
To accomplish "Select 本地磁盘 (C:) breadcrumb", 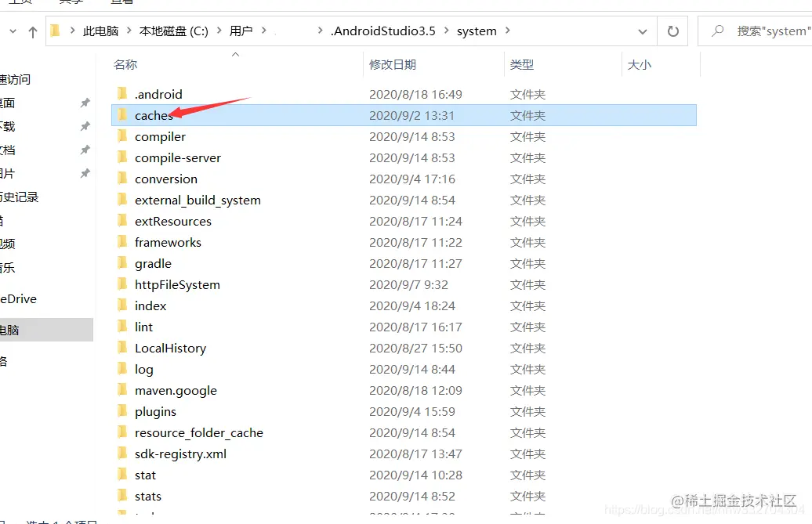I will point(173,31).
